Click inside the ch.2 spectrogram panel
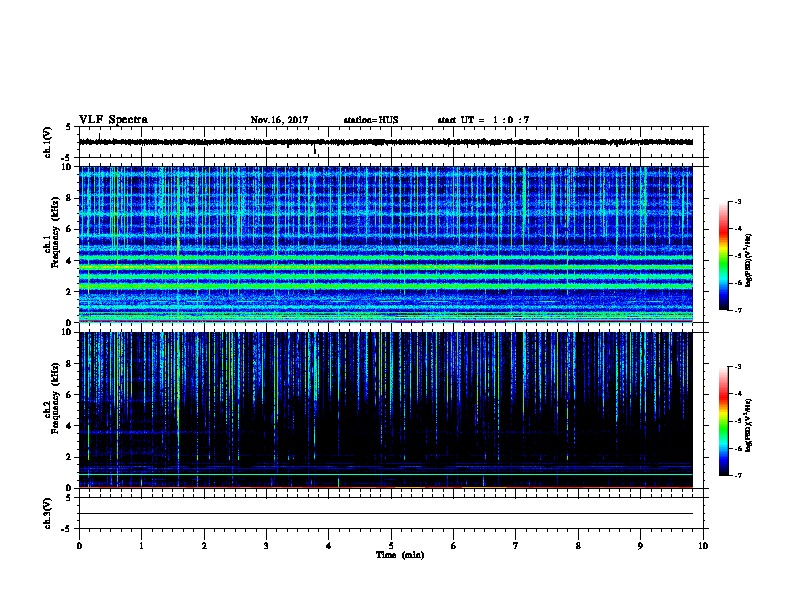The height and width of the screenshot is (612, 792). [385, 410]
